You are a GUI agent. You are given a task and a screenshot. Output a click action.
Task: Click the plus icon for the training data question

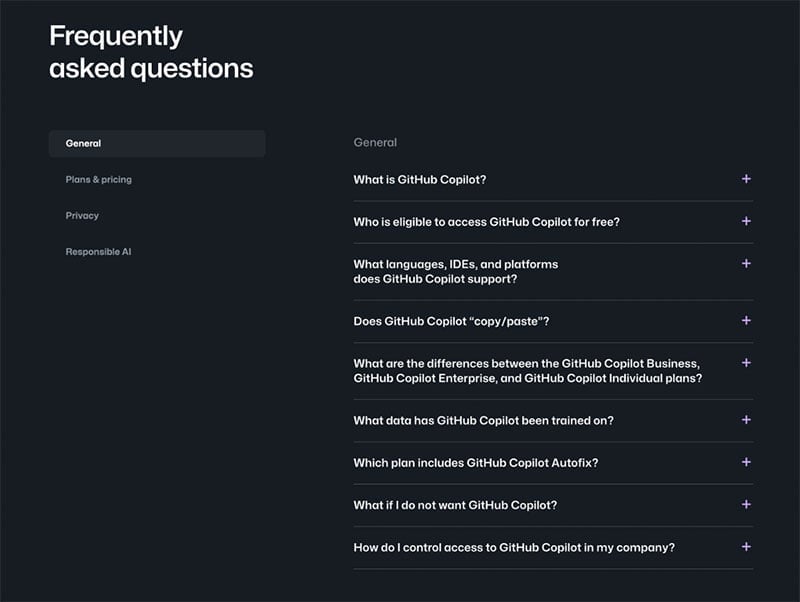746,420
